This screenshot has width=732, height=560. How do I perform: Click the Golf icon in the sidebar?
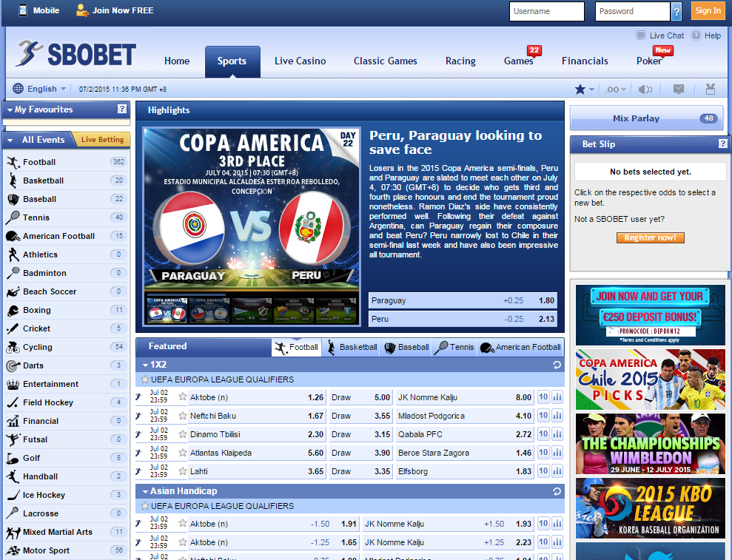coord(13,458)
